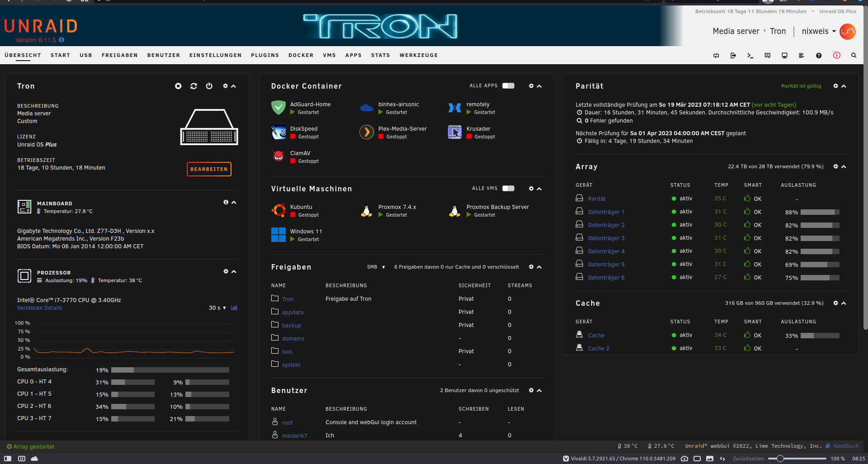Click the remotely container icon
The width and height of the screenshot is (868, 464).
pos(455,108)
